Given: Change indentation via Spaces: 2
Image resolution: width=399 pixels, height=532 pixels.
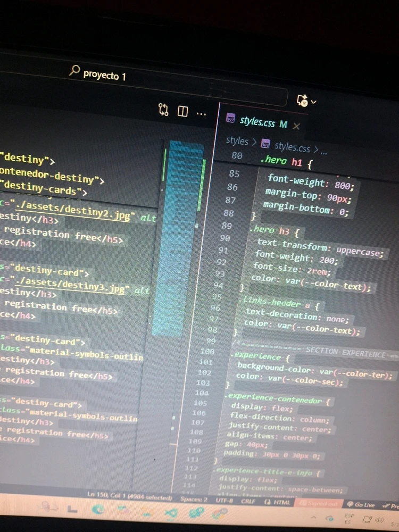Looking at the screenshot, I should (x=194, y=499).
